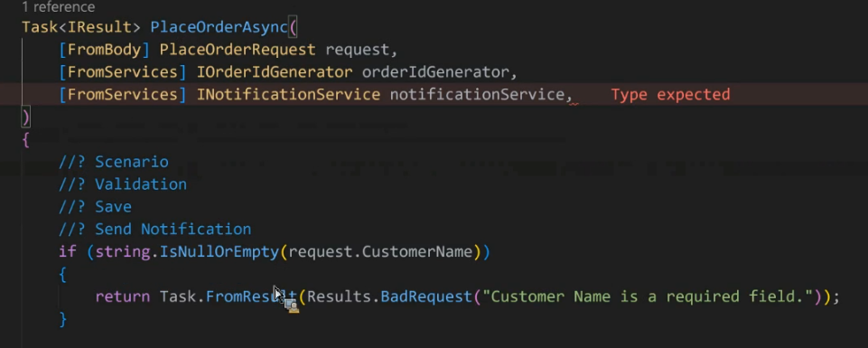Click the "//? Scenario" comment
Image resolution: width=868 pixels, height=348 pixels.
[x=114, y=162]
